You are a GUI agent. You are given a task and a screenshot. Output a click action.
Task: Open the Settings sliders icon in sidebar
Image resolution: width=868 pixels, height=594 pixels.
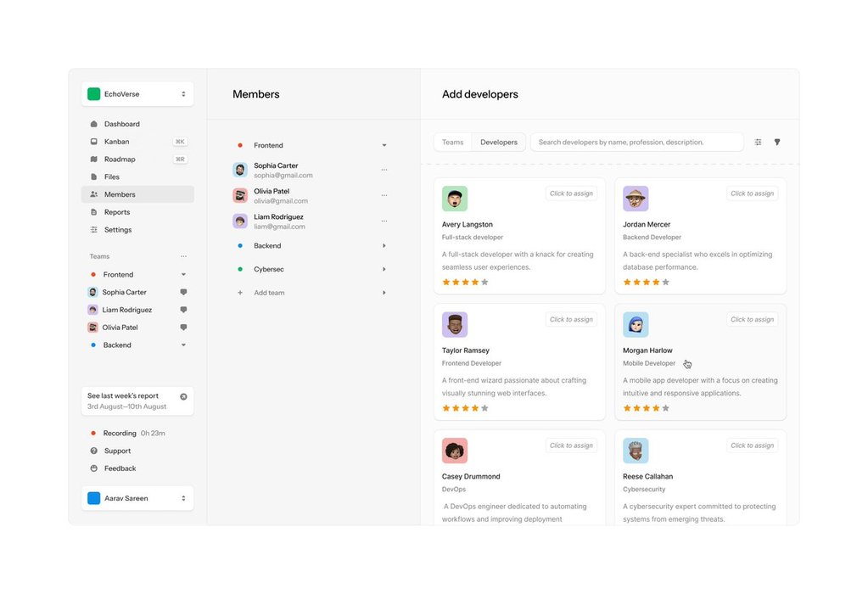93,230
